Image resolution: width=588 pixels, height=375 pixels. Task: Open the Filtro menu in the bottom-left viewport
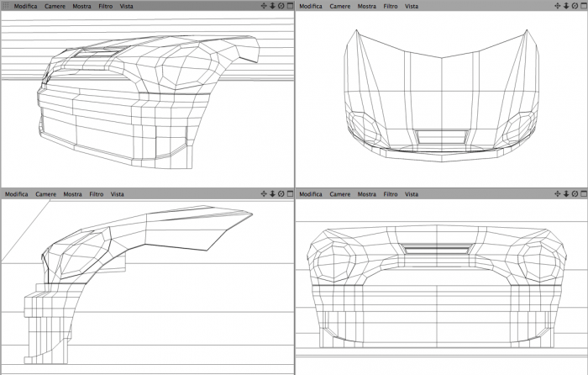pos(97,194)
